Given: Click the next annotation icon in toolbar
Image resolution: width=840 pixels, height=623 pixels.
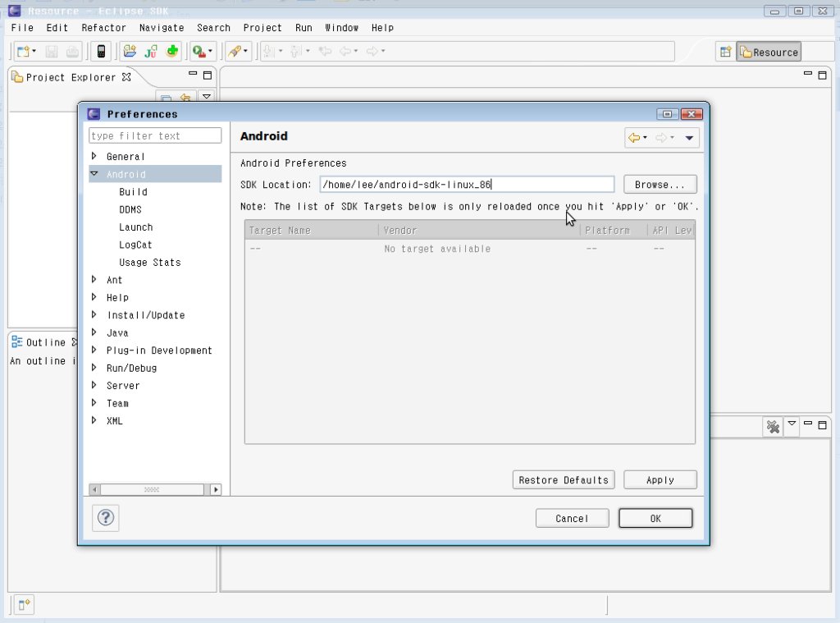Looking at the screenshot, I should (269, 52).
